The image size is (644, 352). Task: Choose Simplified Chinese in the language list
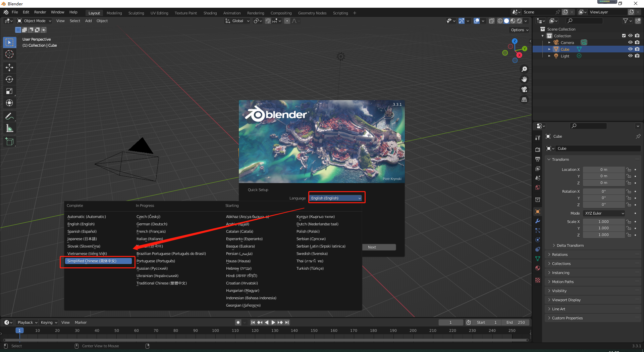point(97,261)
